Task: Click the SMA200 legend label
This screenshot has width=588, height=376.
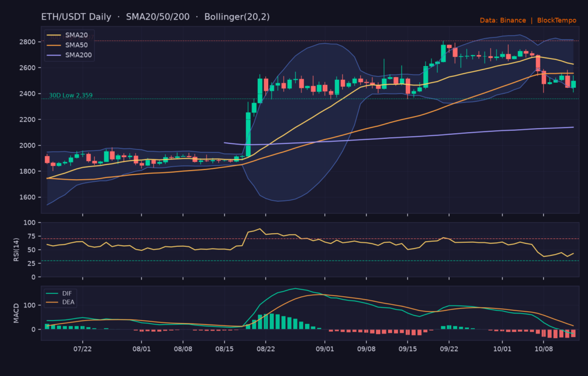Action: (78, 55)
